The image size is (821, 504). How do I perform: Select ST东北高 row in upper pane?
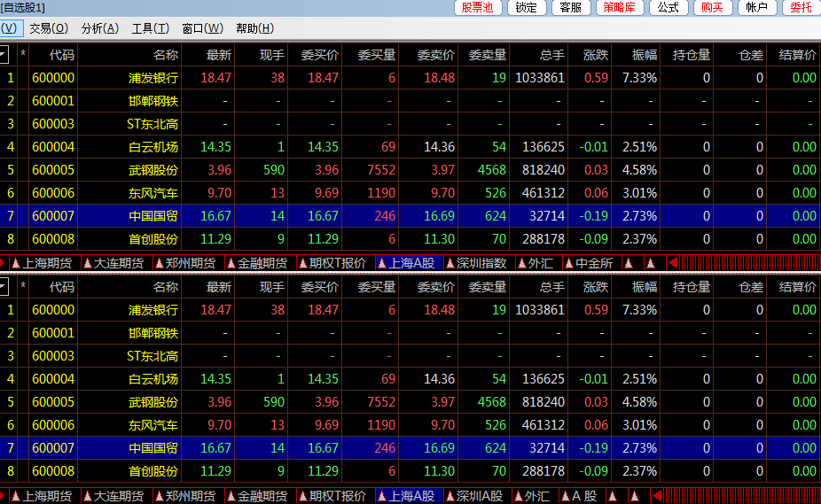(410, 124)
